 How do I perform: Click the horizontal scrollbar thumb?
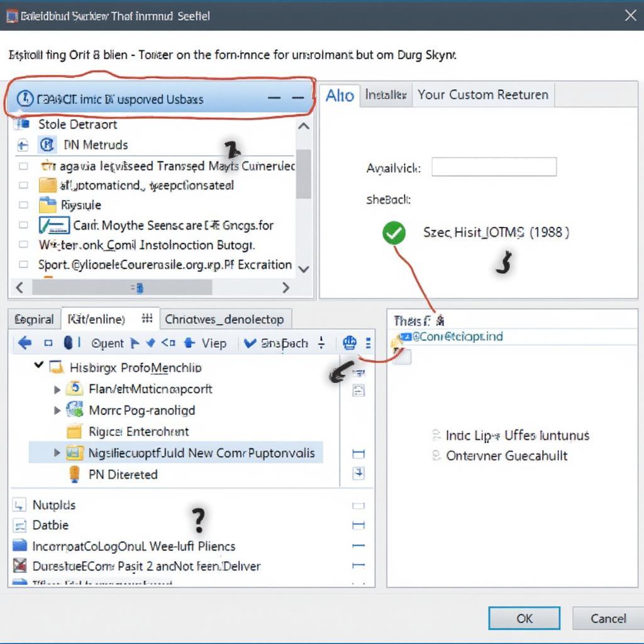tap(122, 287)
